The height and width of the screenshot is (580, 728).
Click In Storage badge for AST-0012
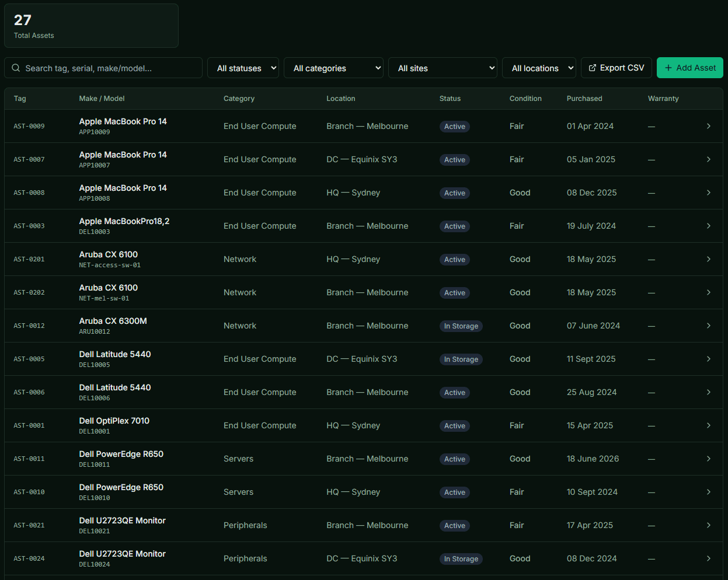[461, 326]
